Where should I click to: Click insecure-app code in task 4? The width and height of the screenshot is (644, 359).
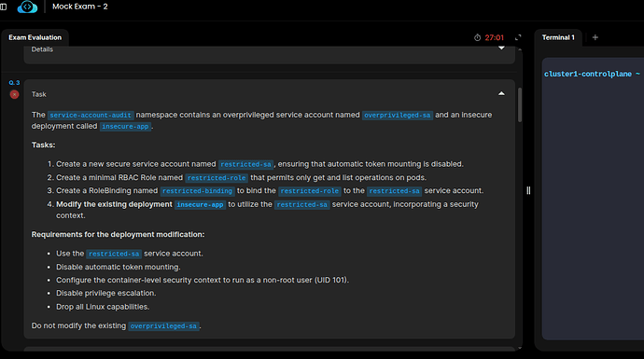click(200, 204)
